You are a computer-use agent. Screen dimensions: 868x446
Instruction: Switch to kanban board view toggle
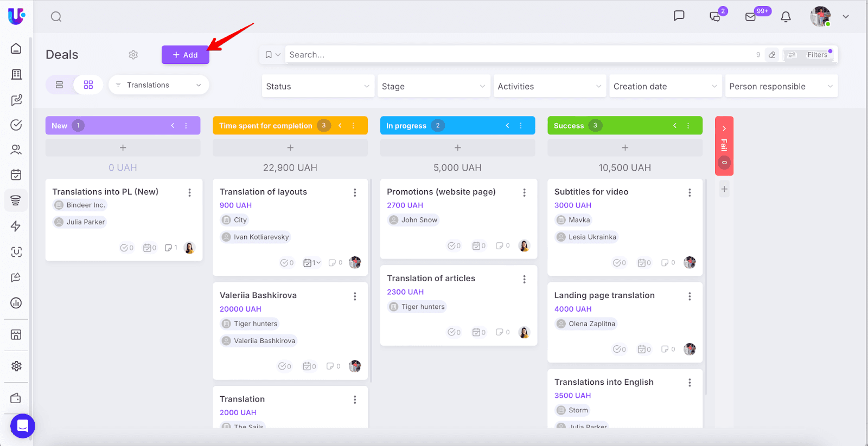(x=88, y=85)
